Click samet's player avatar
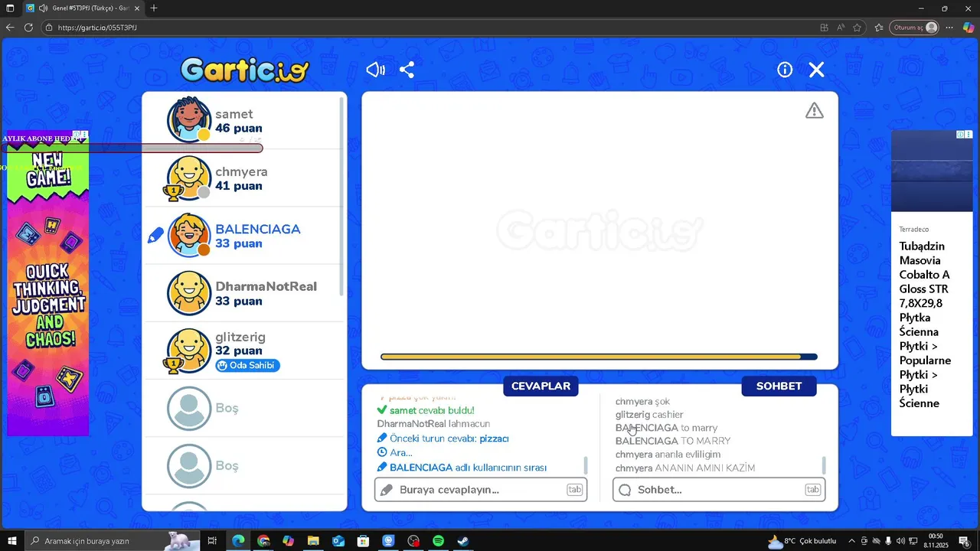 [x=189, y=119]
